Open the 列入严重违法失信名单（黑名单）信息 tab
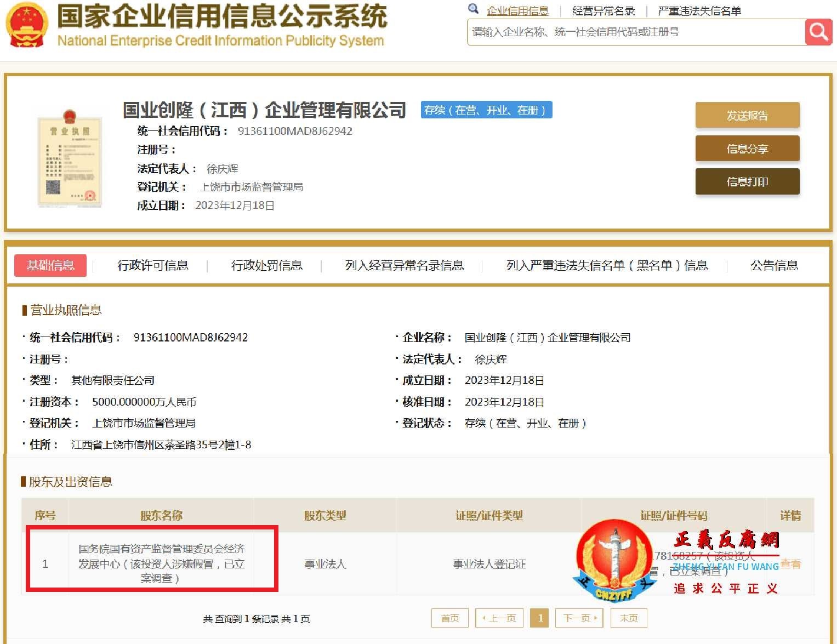Screen dimensions: 837x644 pyautogui.click(x=607, y=265)
